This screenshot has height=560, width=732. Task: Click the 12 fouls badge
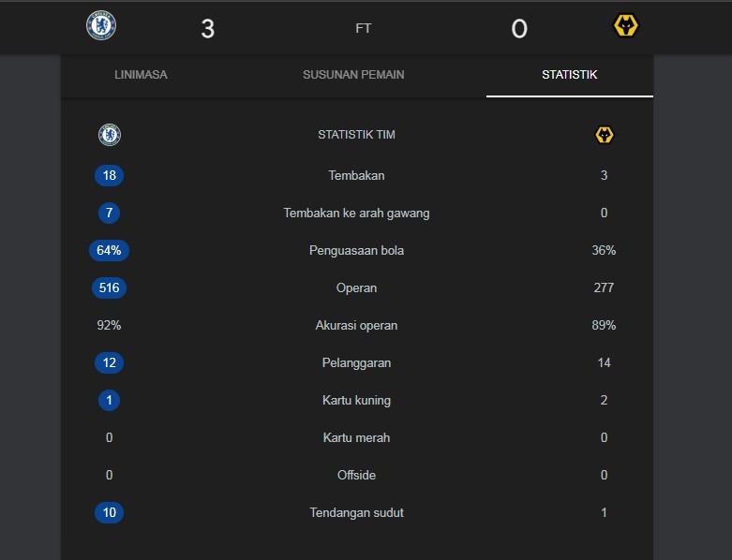[110, 362]
